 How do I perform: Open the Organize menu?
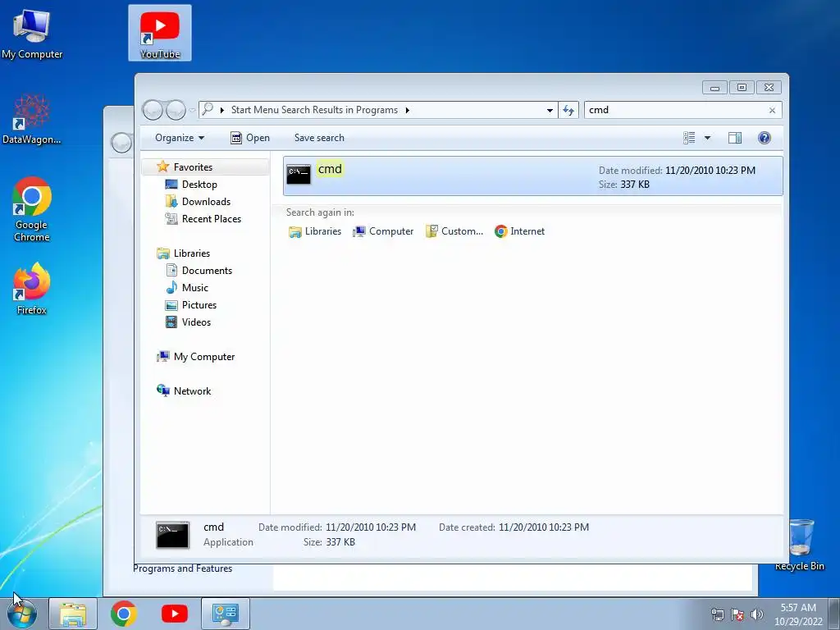(180, 138)
